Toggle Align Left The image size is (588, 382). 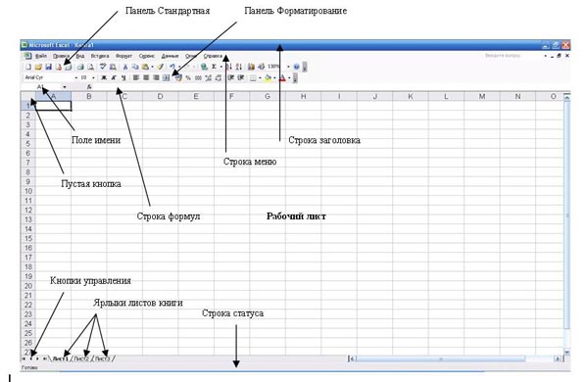point(135,77)
